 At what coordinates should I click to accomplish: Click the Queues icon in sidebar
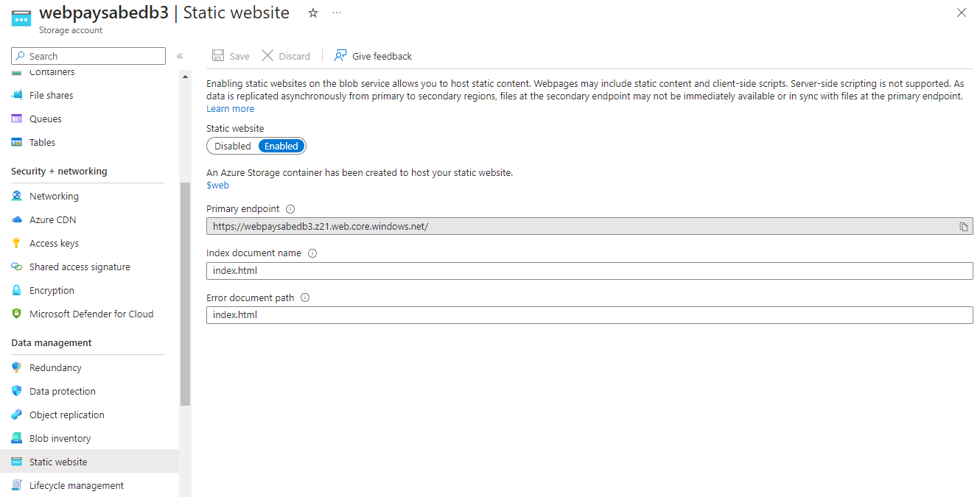click(x=17, y=119)
